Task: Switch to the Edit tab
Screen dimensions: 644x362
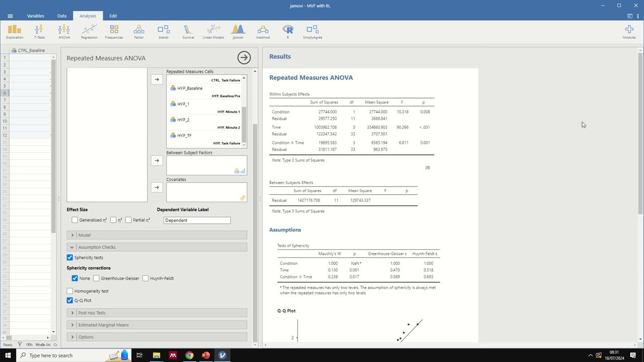Action: point(113,16)
